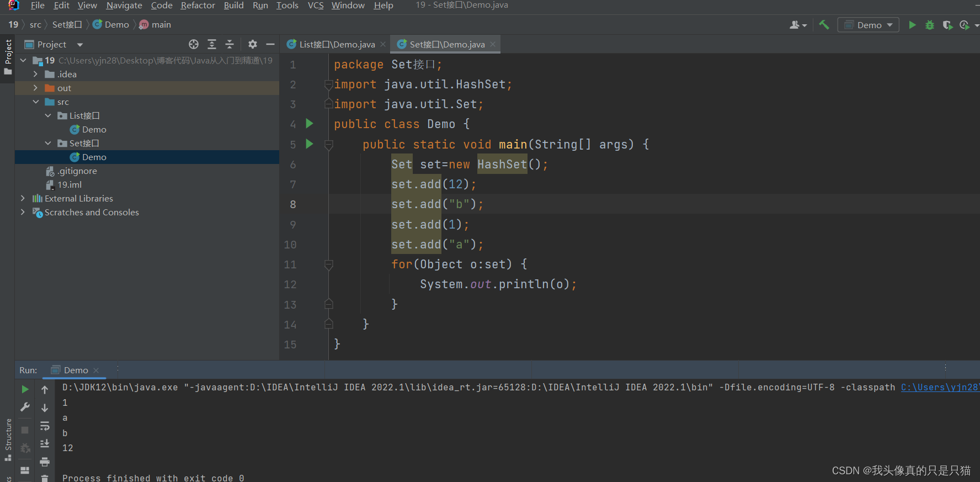Image resolution: width=980 pixels, height=482 pixels.
Task: Fold the main method at line 5
Action: (x=329, y=145)
